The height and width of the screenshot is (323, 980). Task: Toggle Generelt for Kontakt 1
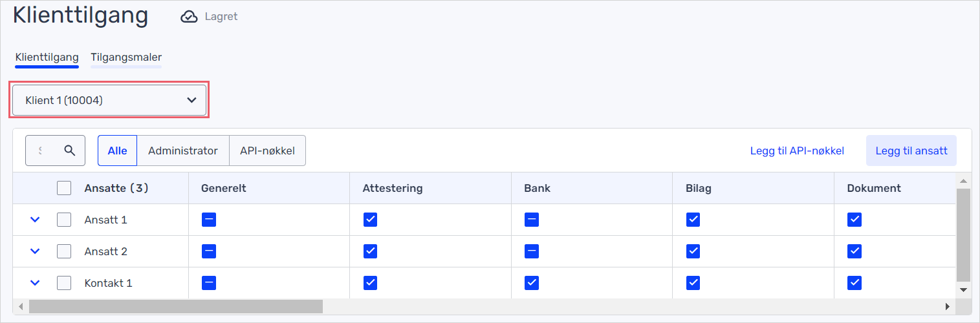(x=209, y=283)
